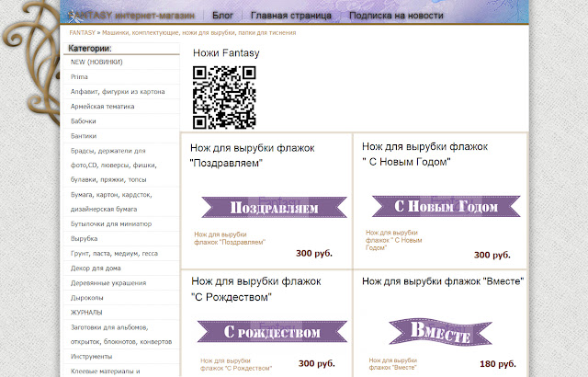
Task: Click the С Новым Годом banner image
Action: [x=447, y=206]
